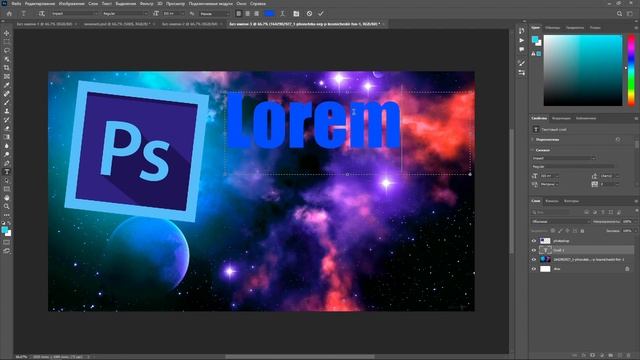Select the Path Selection tool
The image size is (640, 360).
7,180
